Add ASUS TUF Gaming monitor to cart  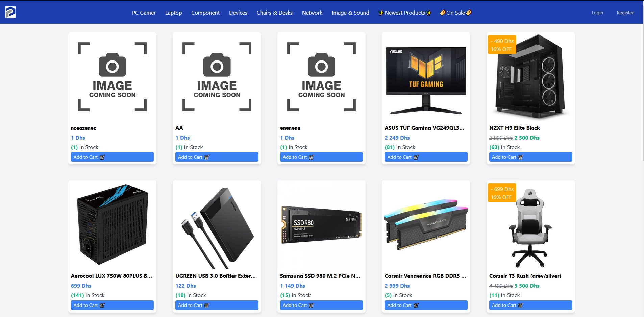pos(426,157)
